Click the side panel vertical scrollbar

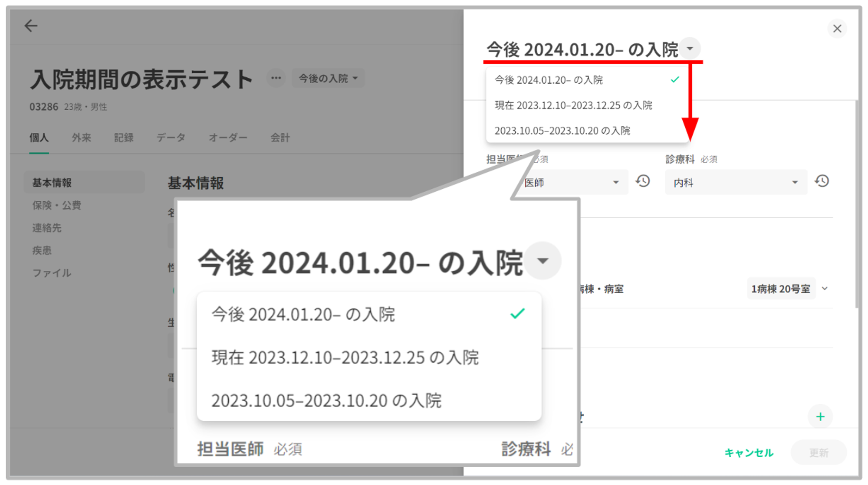coord(856,204)
